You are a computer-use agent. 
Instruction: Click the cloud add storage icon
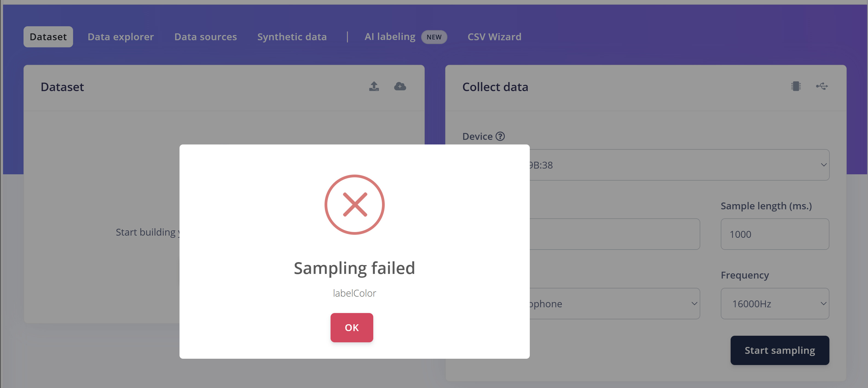pos(400,86)
